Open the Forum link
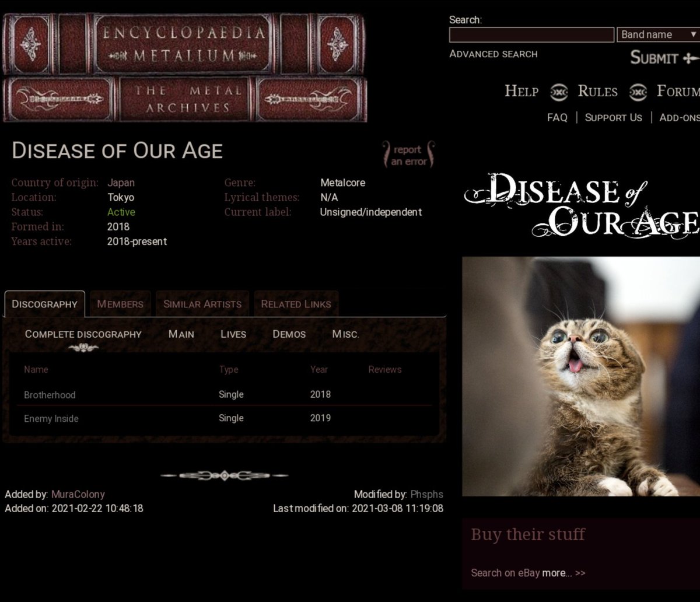 click(678, 91)
